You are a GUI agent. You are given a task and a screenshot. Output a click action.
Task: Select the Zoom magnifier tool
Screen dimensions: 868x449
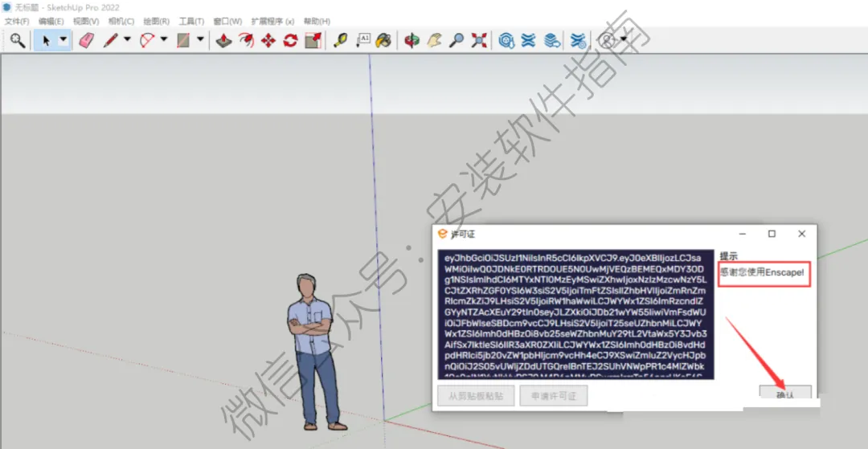(x=457, y=40)
